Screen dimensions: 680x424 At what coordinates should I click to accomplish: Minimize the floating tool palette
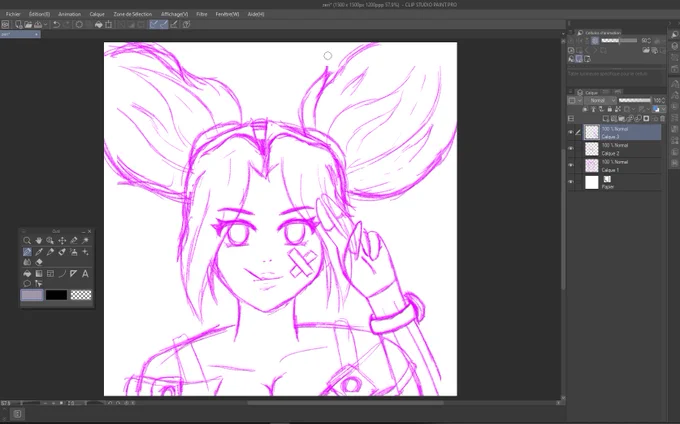tap(83, 232)
